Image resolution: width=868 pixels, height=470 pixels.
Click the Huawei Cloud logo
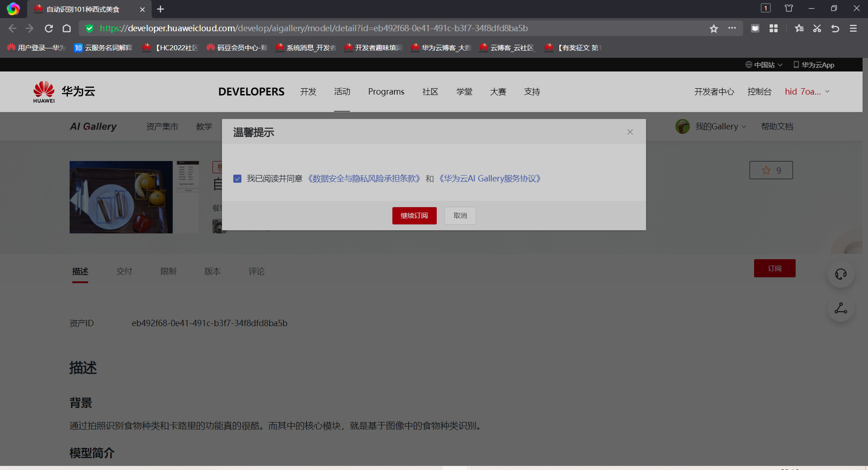point(64,92)
